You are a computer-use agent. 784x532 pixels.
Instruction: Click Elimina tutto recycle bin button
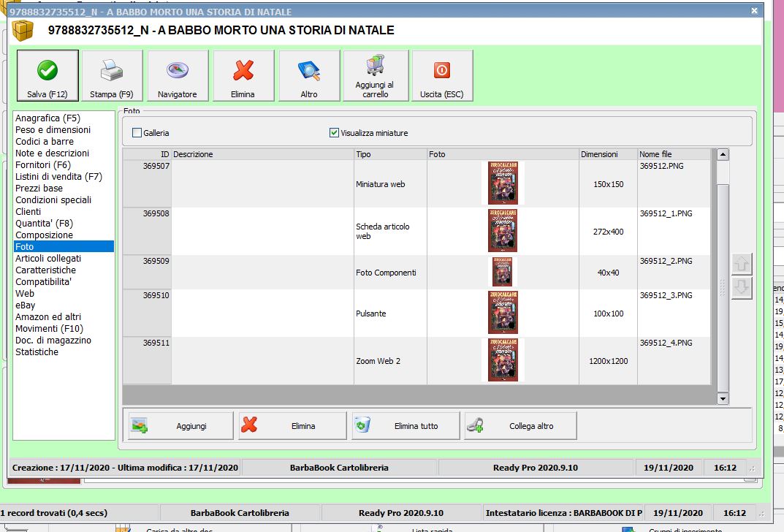click(406, 426)
